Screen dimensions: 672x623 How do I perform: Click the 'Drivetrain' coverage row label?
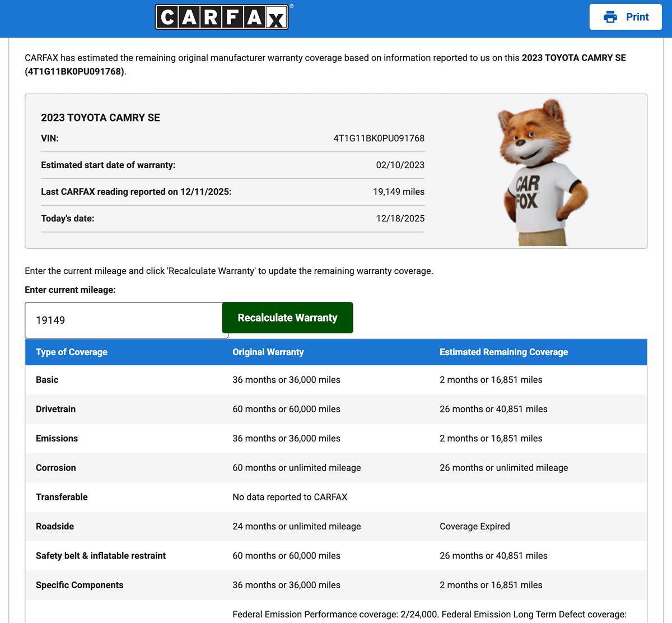(55, 409)
